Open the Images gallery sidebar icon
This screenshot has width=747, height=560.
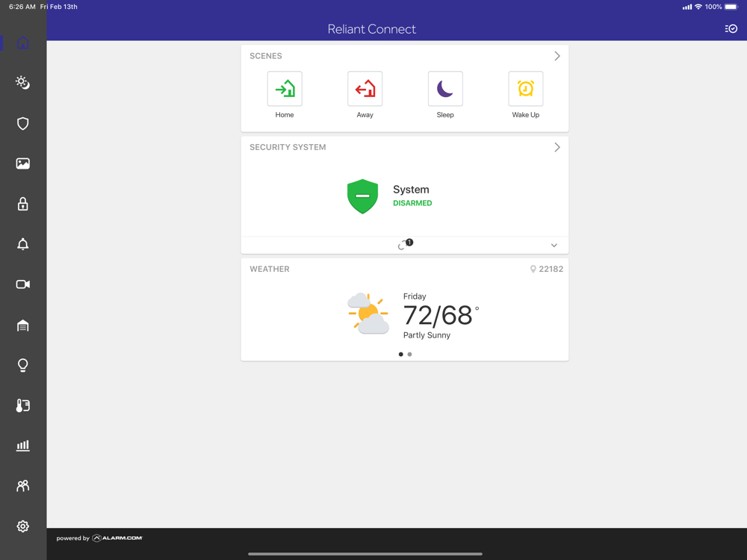click(23, 164)
